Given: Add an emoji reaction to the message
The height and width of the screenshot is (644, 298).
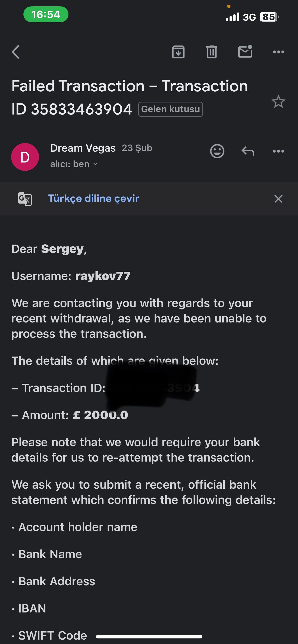Looking at the screenshot, I should [217, 151].
